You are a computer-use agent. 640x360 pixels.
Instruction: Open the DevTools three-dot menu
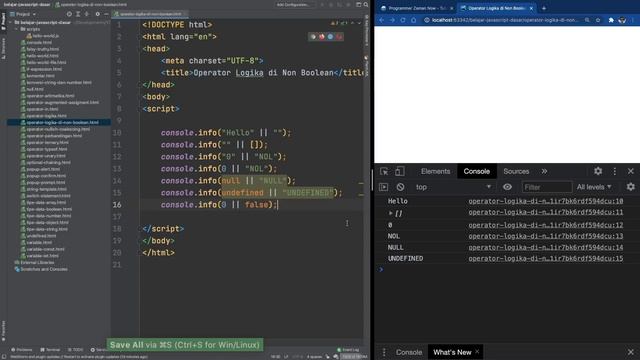(615, 171)
